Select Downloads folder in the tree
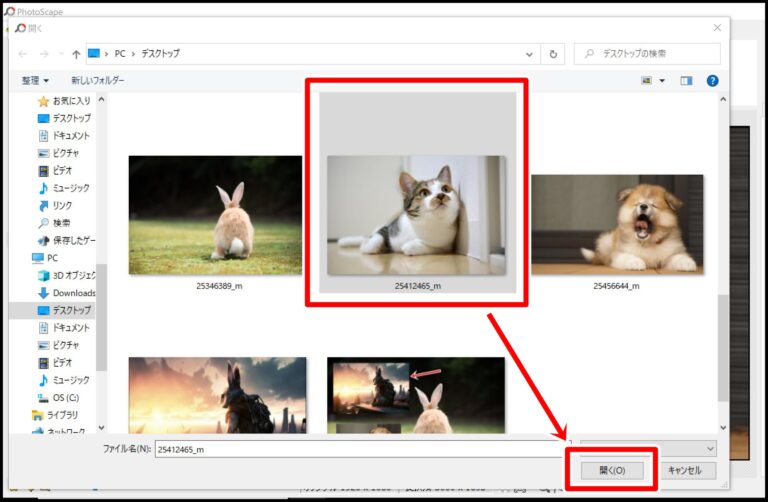The width and height of the screenshot is (768, 502). point(67,293)
